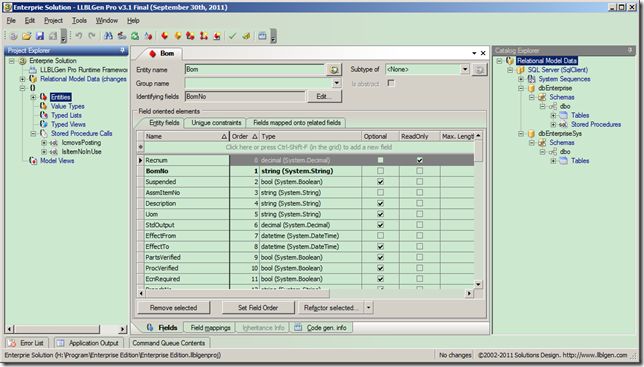Screen dimensions: 644x367
Task: Open a project with the folder icon
Action: click(27, 36)
